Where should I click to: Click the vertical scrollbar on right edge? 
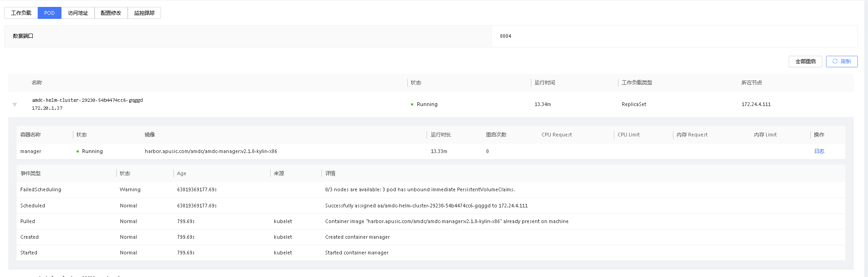tap(866, 138)
